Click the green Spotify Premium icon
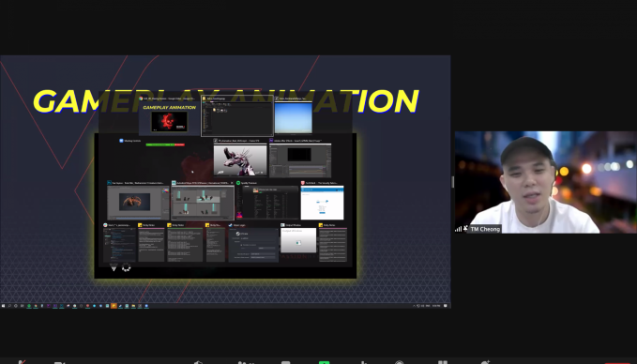The height and width of the screenshot is (364, 637). click(238, 183)
